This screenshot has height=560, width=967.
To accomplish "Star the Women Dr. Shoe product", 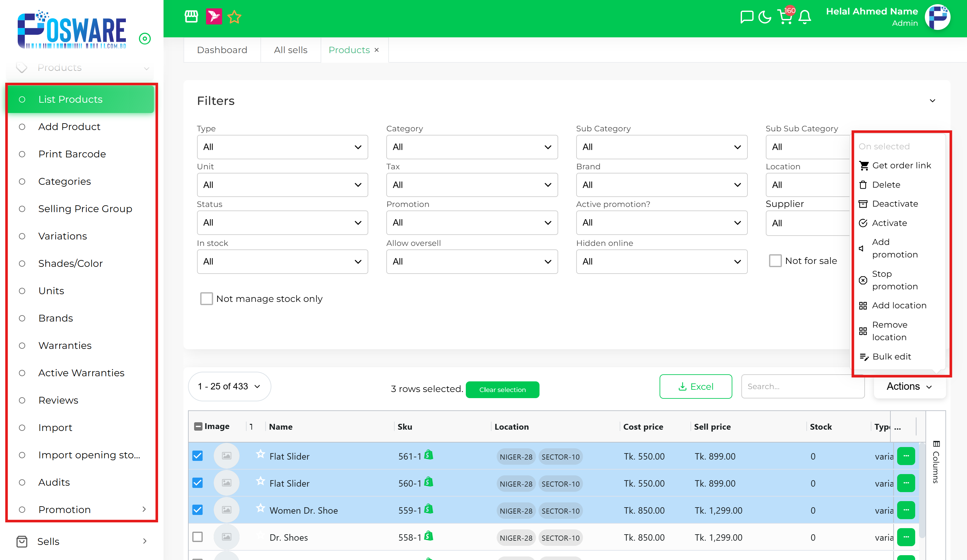I will 260,508.
